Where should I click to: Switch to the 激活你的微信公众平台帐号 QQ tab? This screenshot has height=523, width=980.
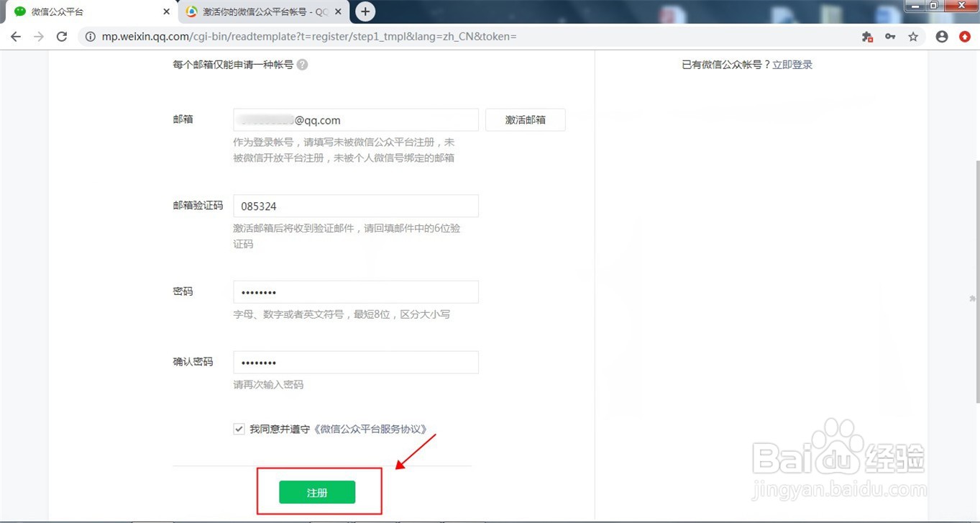[x=263, y=12]
